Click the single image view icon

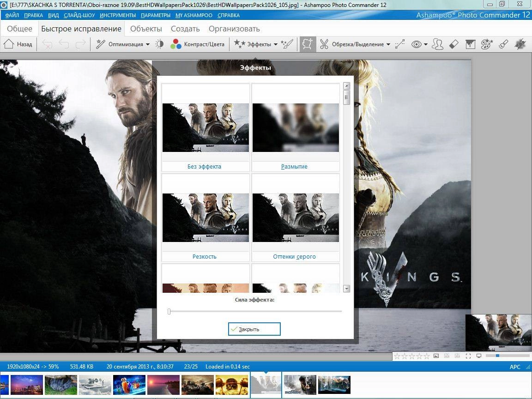click(436, 356)
